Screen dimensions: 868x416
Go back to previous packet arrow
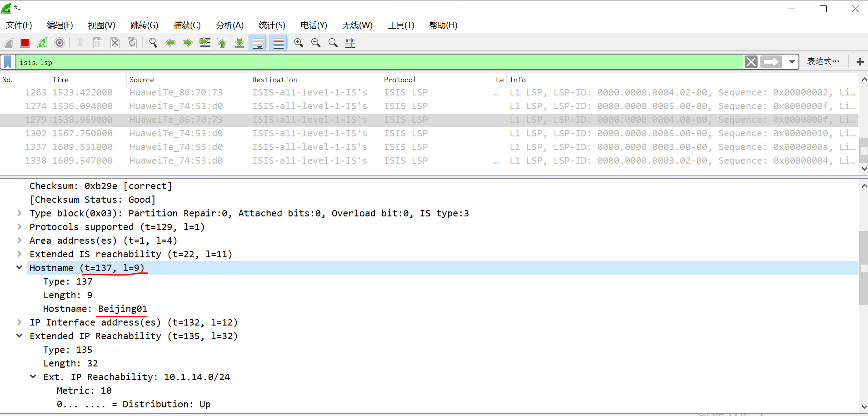tap(170, 43)
